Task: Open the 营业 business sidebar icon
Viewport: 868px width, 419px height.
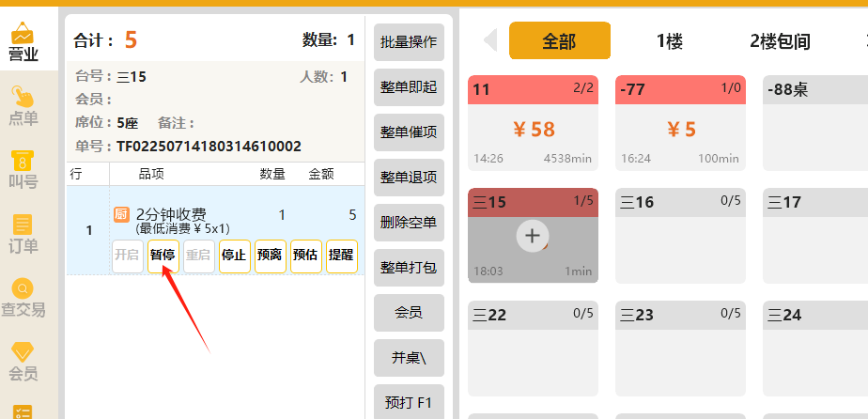Action: (x=23, y=41)
